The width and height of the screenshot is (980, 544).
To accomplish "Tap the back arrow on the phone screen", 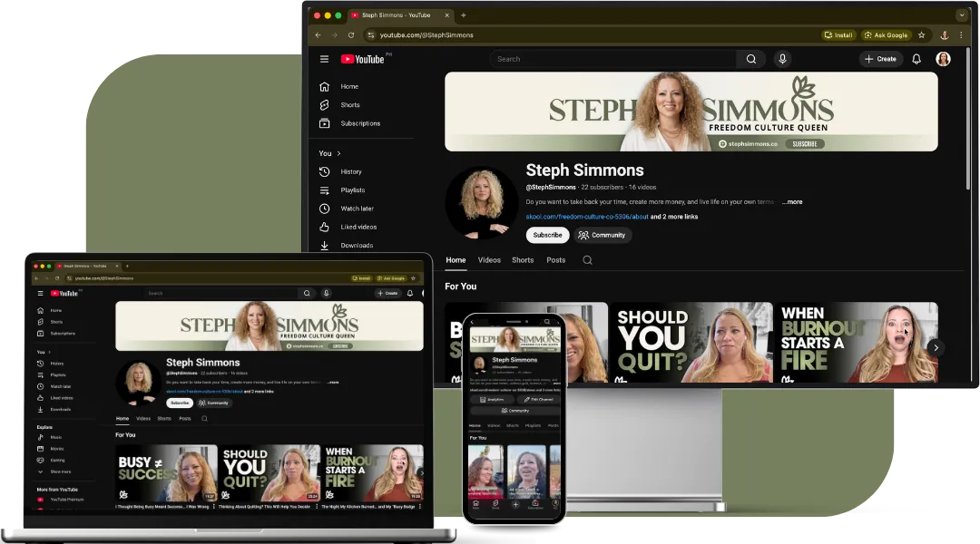I will coord(473,322).
